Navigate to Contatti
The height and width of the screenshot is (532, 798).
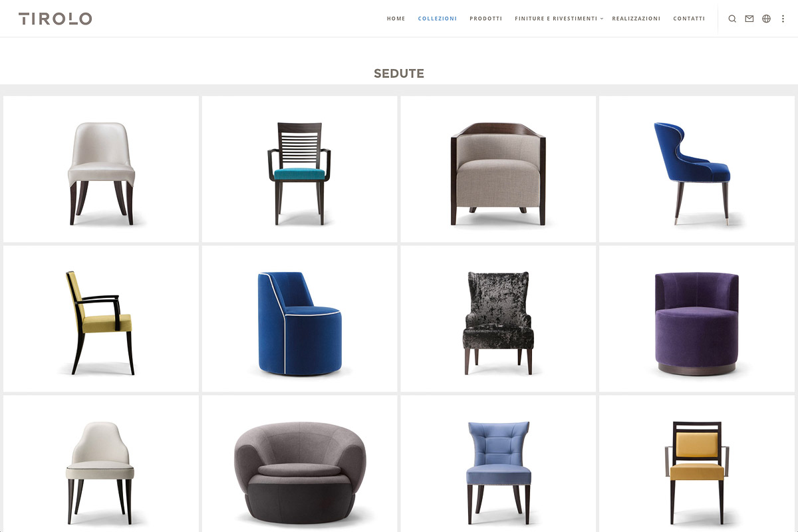(689, 19)
